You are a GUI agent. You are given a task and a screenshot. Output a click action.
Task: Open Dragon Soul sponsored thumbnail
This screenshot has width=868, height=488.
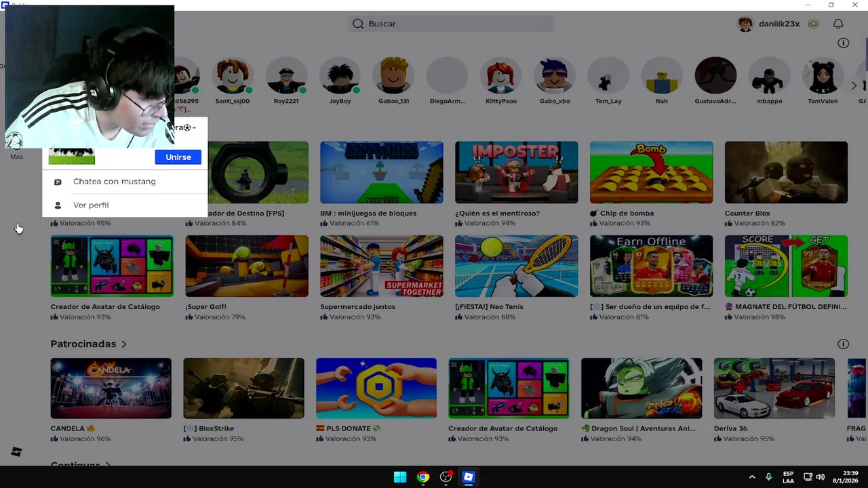pos(642,388)
